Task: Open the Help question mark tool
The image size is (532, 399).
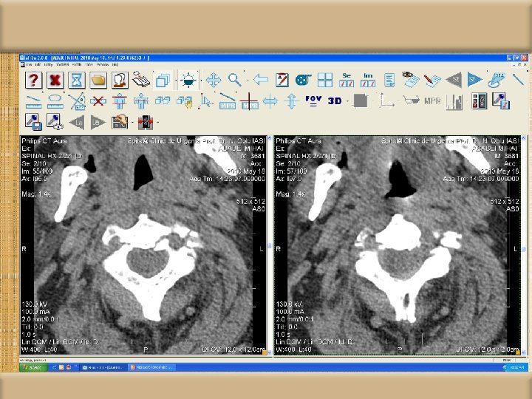Action: point(33,80)
